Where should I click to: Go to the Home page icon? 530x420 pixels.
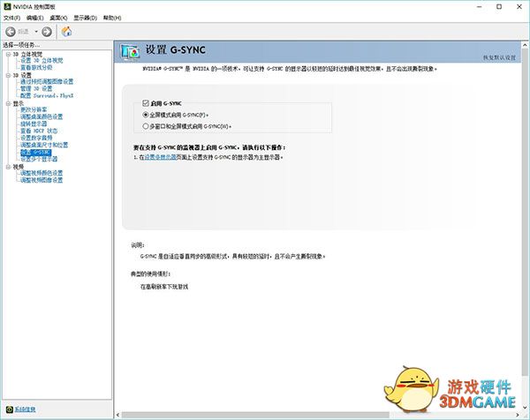coord(67,31)
